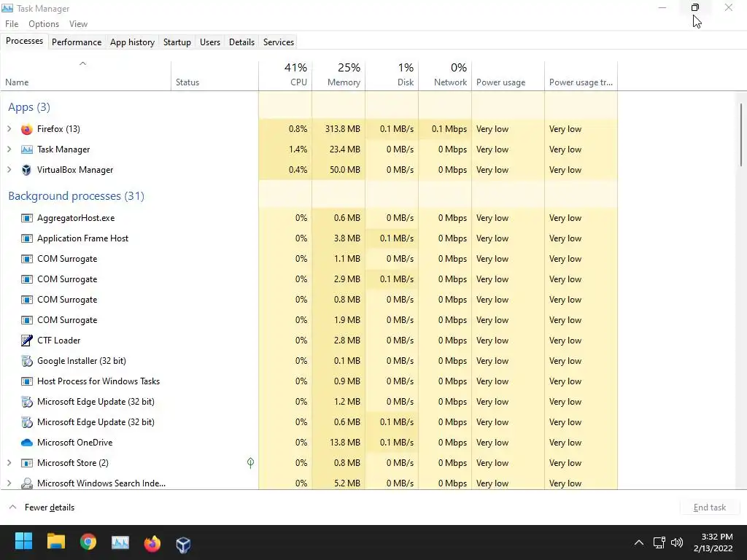This screenshot has height=560, width=747.
Task: Select the COM Surrogate row using 1.1 MB
Action: point(309,259)
